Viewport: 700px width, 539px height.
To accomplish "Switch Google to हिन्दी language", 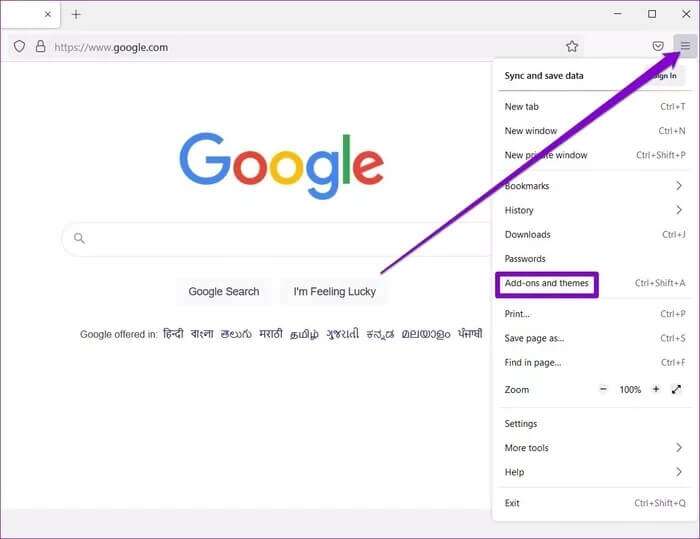I will (173, 334).
